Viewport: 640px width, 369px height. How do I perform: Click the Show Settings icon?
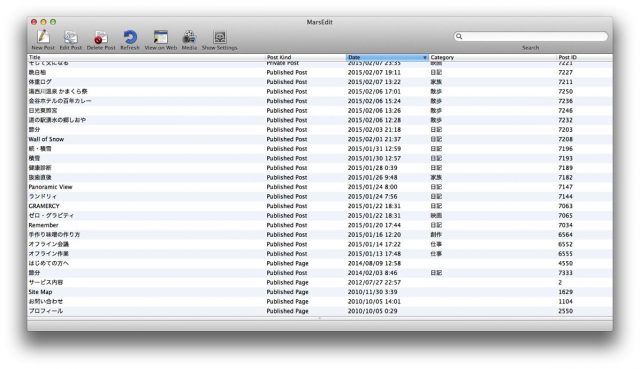[x=220, y=37]
